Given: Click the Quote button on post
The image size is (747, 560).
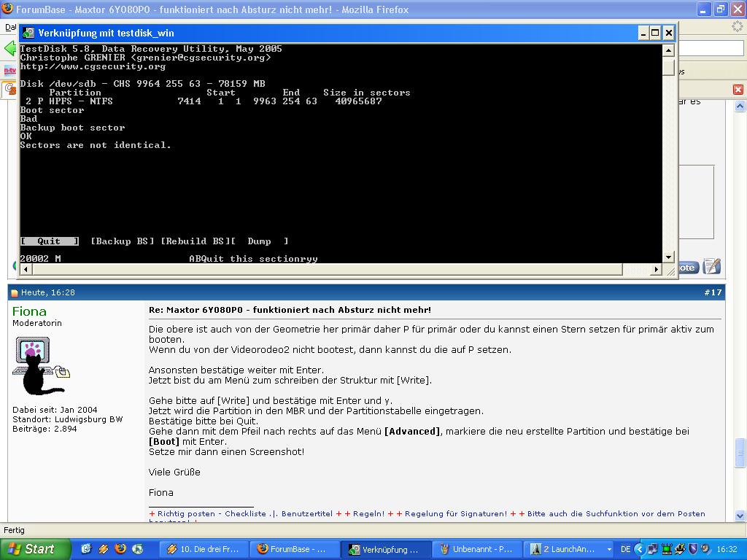Looking at the screenshot, I should (x=688, y=268).
